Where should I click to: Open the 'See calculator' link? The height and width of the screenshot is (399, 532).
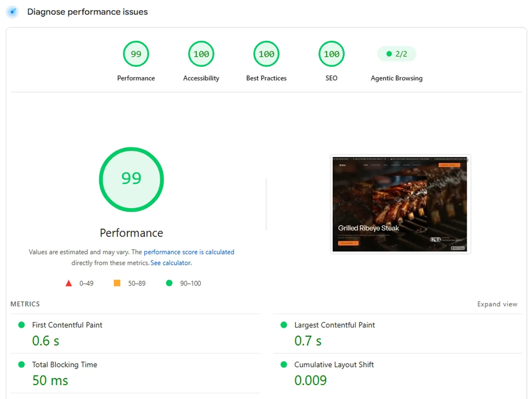click(171, 263)
